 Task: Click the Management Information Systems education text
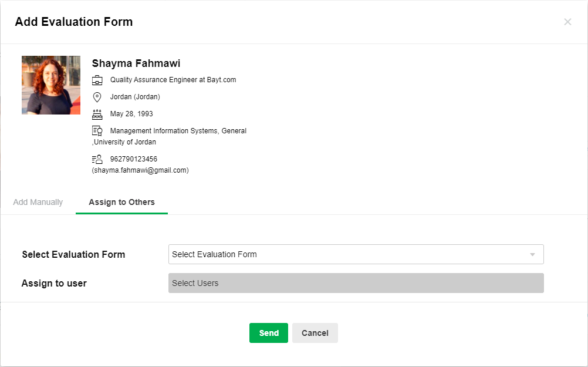[178, 131]
